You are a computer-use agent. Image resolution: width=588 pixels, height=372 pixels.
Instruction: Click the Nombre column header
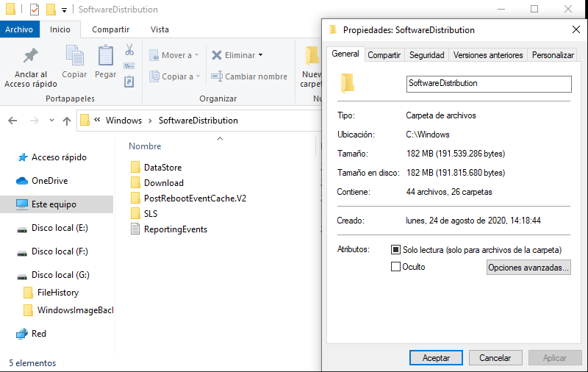[145, 146]
